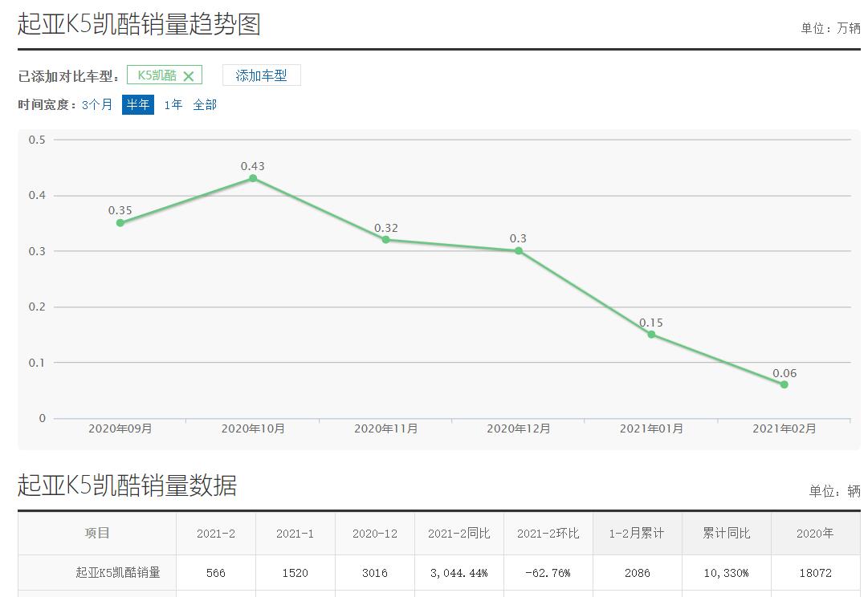Click the 已添加对比车型 label

(x=68, y=76)
